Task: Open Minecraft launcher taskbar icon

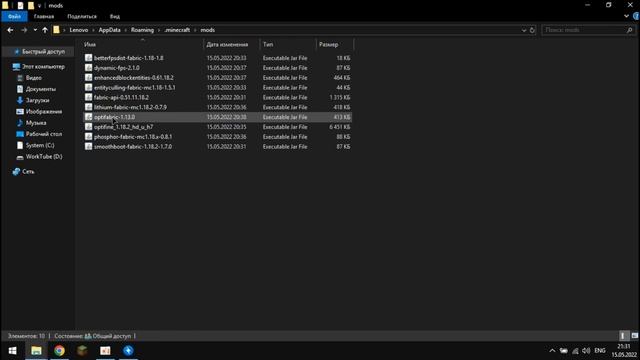Action: click(x=82, y=351)
